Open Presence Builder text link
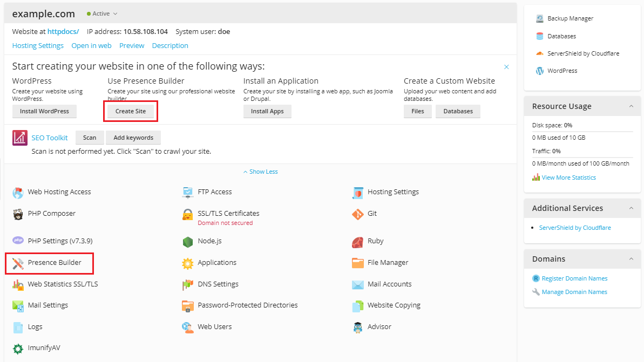Viewport: 644px width, 362px height. [x=55, y=263]
